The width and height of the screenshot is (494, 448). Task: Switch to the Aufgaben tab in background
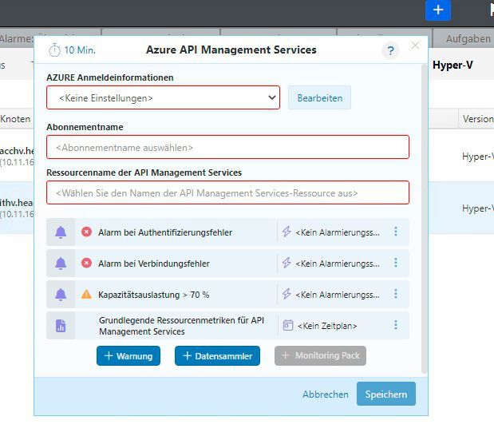[468, 38]
